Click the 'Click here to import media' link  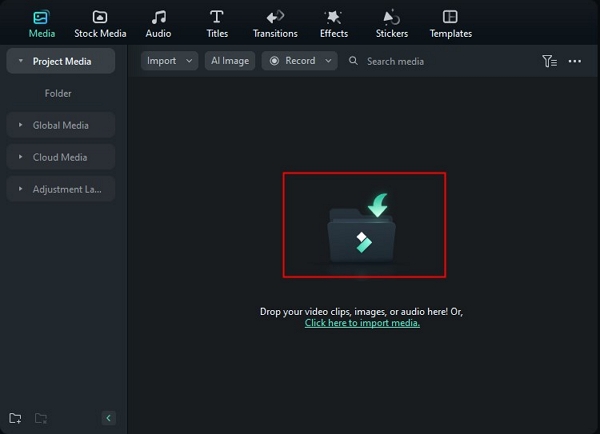tap(362, 323)
